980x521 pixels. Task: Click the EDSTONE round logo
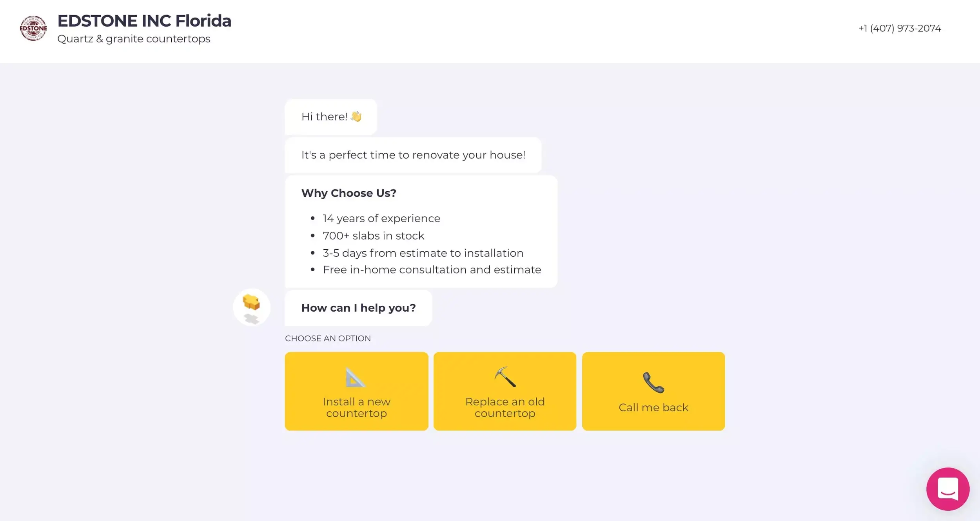[33, 28]
